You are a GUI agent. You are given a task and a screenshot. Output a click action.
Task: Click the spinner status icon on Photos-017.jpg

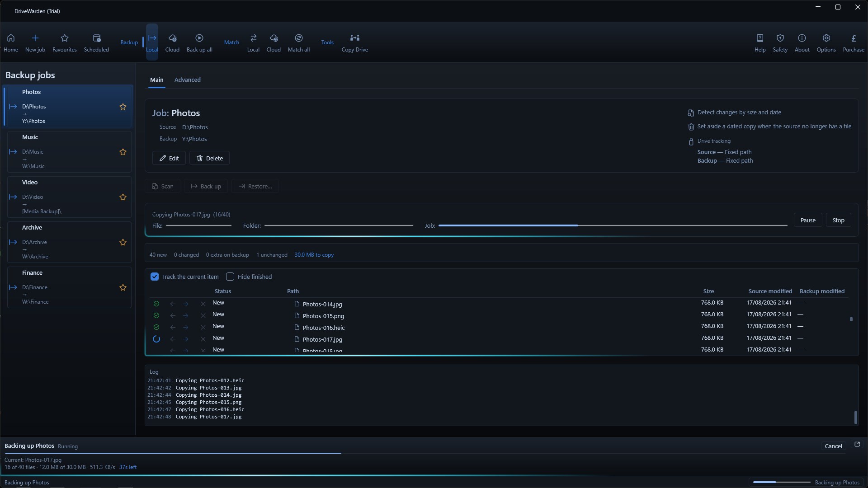[156, 339]
